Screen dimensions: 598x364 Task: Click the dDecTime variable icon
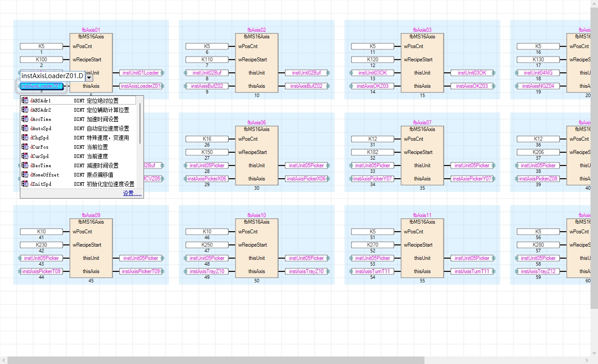pos(25,165)
